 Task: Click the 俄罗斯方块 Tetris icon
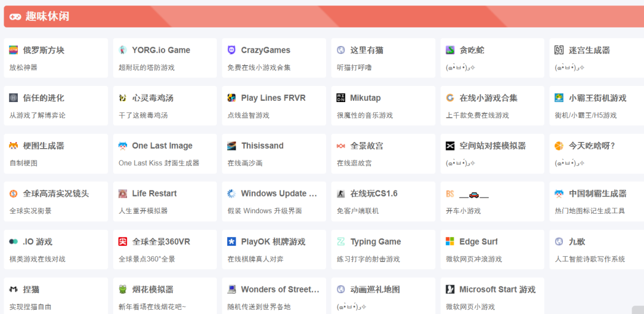click(13, 50)
